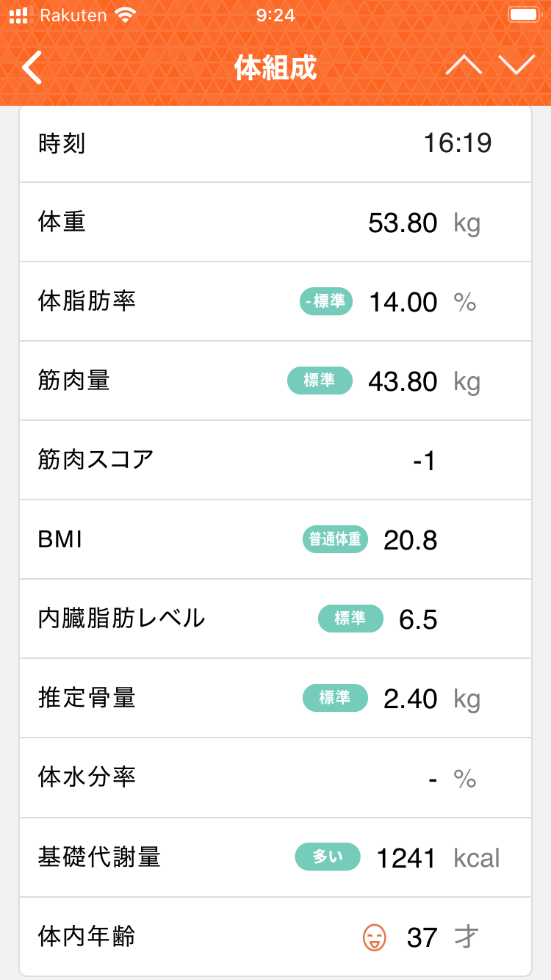Tap the 標準 badge beside 推定骨量
Viewport: 551px width, 980px height.
pyautogui.click(x=335, y=698)
